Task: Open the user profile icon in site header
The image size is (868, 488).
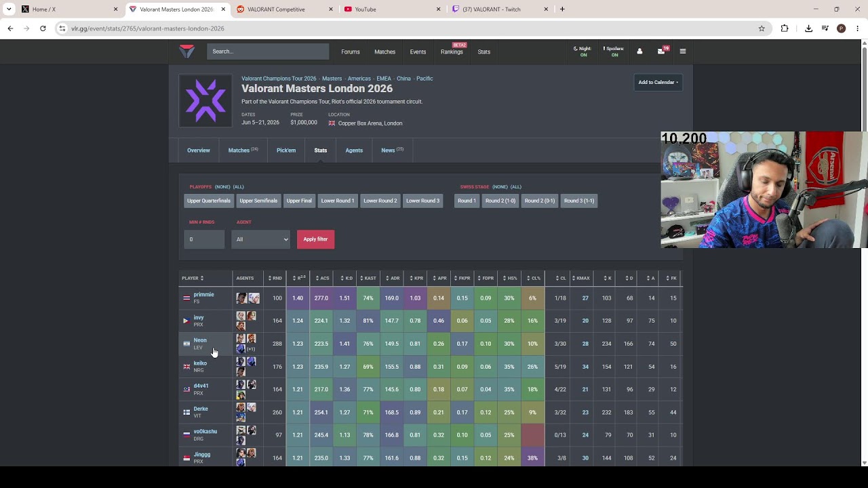Action: [639, 52]
